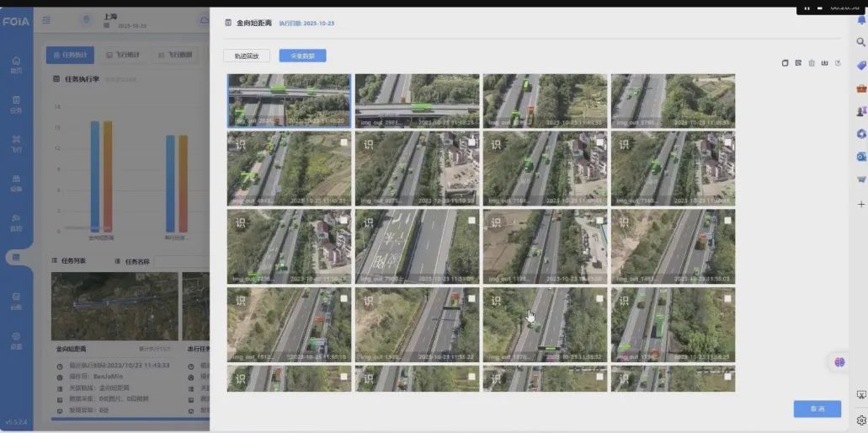
Task: Click the 识 recognition icon on second-row first image
Action: click(240, 144)
